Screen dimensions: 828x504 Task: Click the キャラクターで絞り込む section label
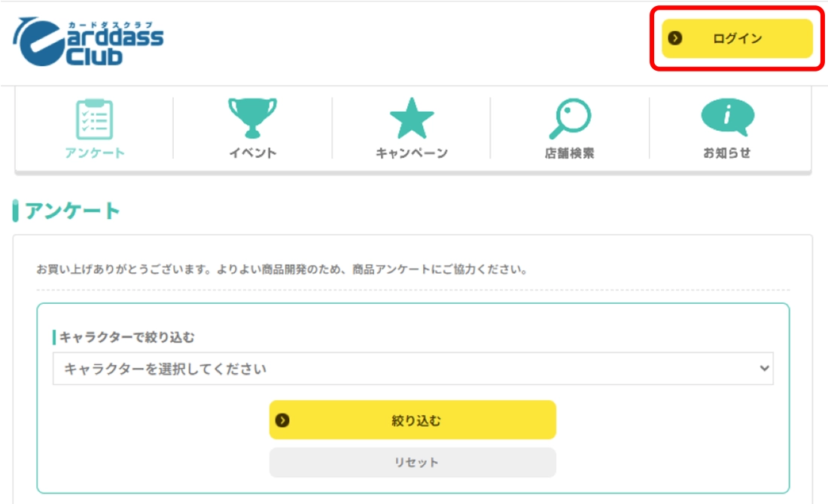tap(126, 338)
